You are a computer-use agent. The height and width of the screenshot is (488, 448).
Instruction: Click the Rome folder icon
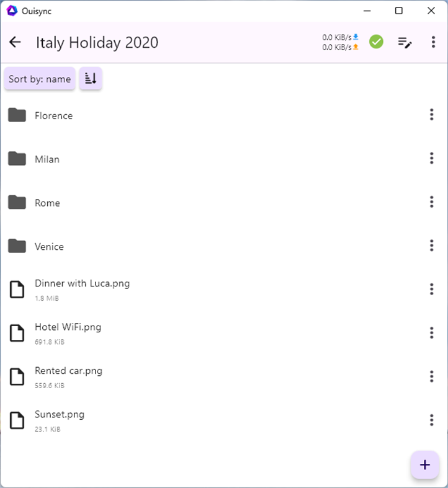click(x=17, y=203)
